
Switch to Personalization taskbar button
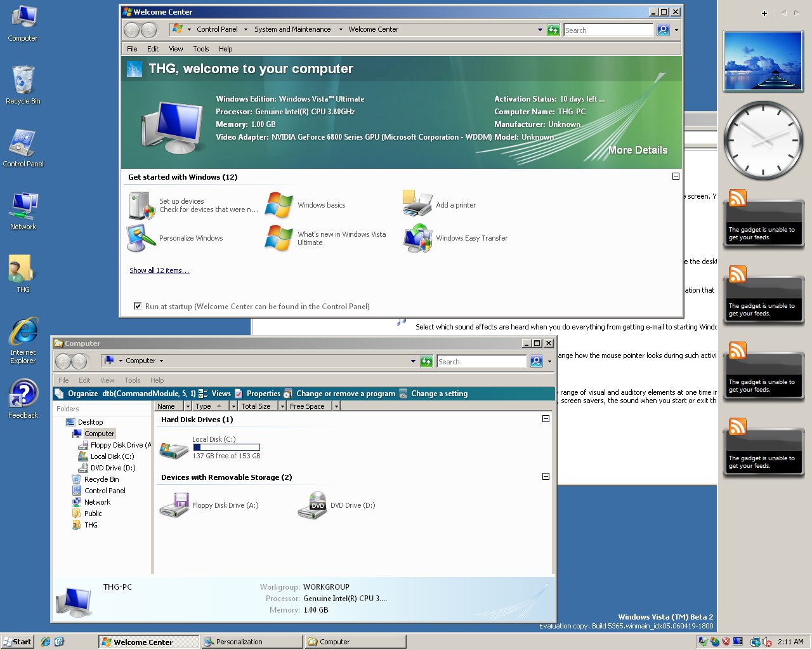point(252,642)
